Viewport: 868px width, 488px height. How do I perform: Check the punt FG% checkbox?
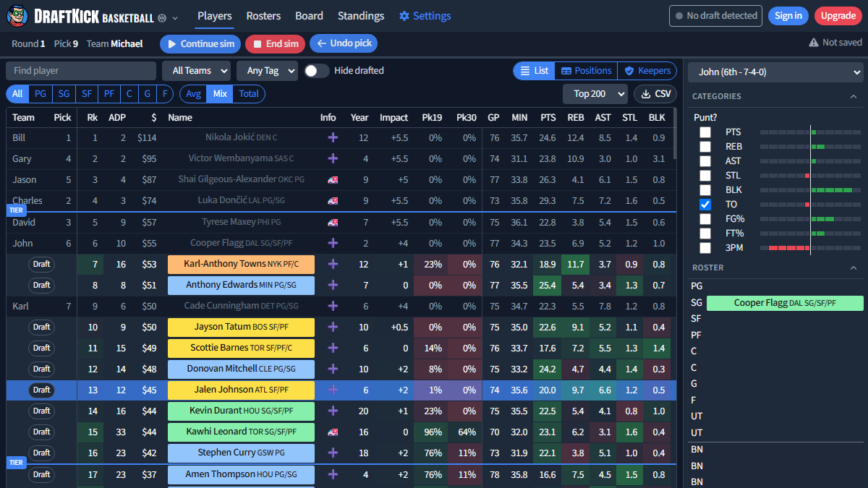(705, 219)
